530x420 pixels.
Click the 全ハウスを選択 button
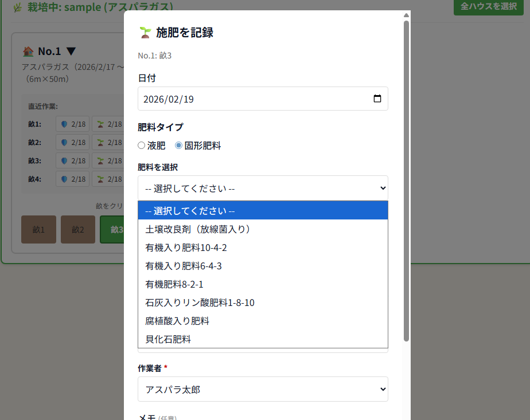point(488,6)
